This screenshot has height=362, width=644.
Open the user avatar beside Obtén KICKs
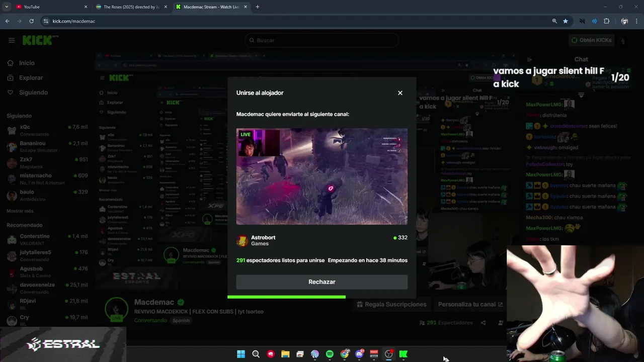[623, 41]
